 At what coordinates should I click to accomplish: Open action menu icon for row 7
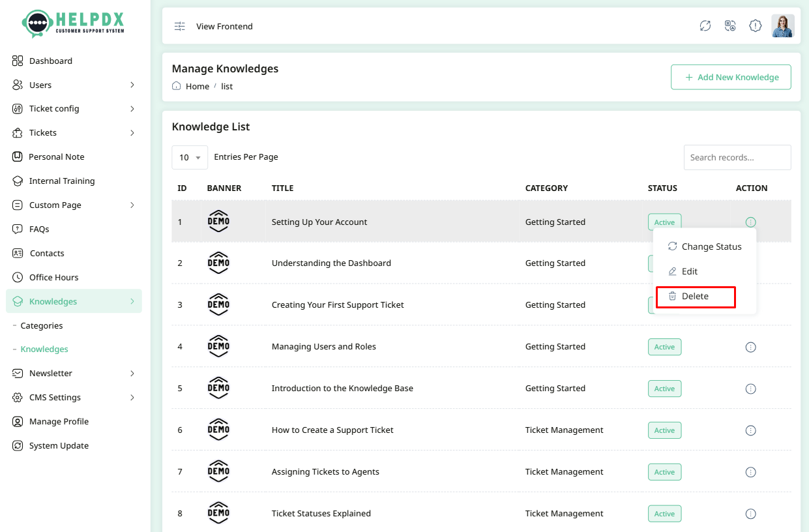pyautogui.click(x=750, y=472)
